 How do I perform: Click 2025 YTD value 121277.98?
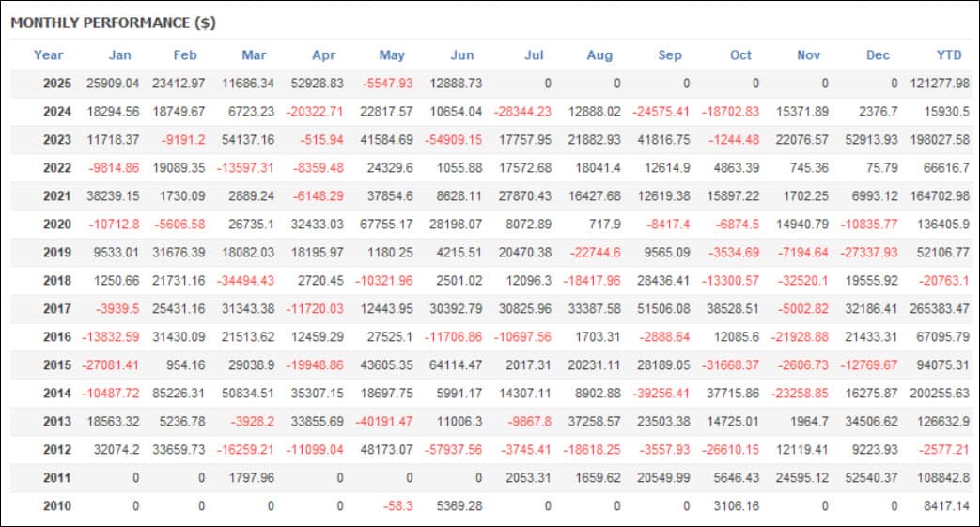coord(940,84)
